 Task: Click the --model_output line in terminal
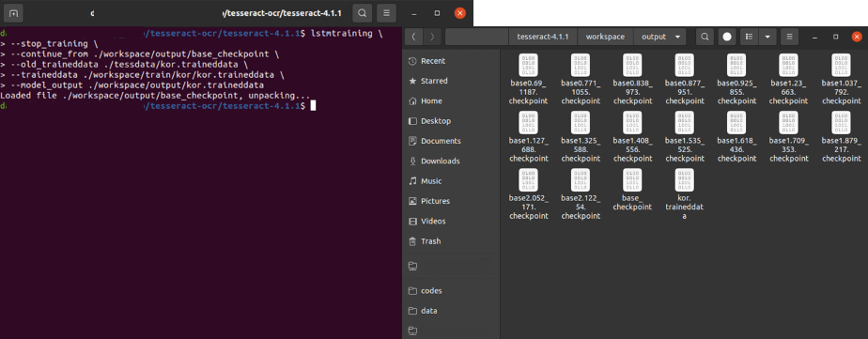pyautogui.click(x=132, y=85)
